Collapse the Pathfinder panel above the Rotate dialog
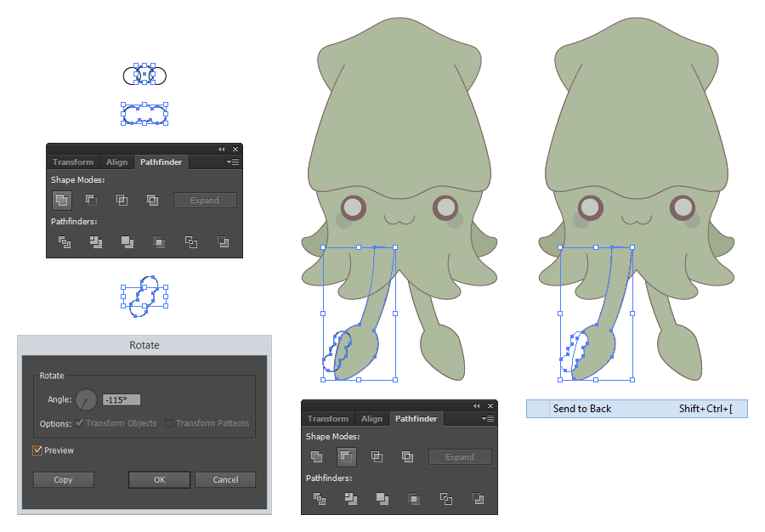This screenshot has height=532, width=765. [x=222, y=150]
